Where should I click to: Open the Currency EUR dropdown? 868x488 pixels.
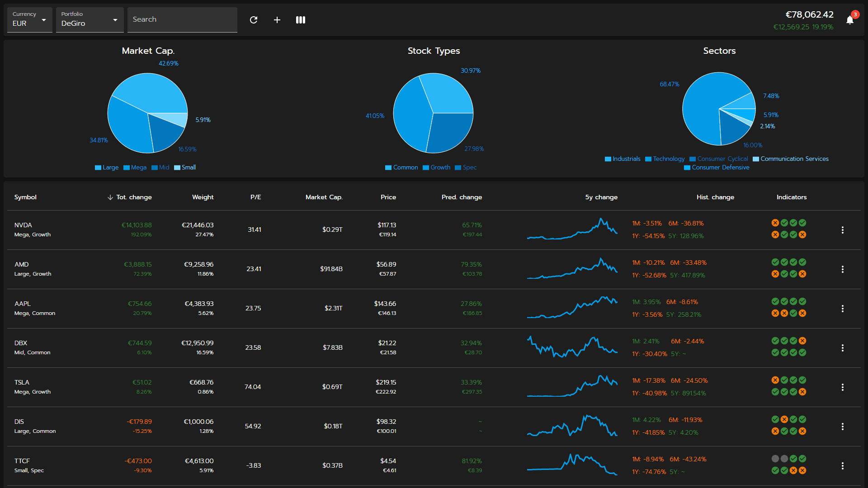30,20
